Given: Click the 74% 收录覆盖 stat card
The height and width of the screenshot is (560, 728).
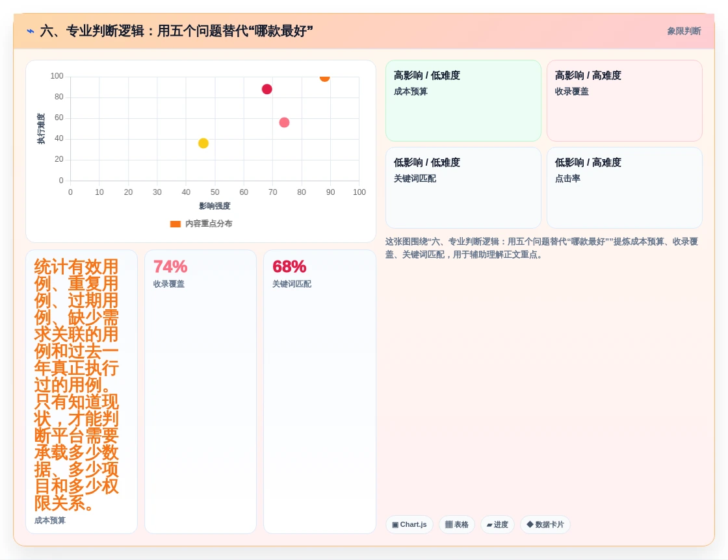Looking at the screenshot, I should (x=201, y=392).
